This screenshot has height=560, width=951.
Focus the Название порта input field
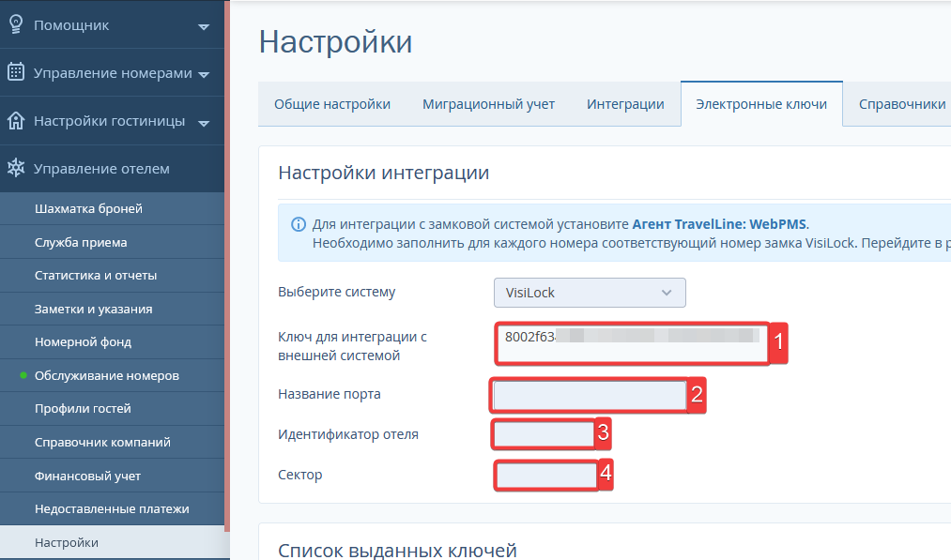click(590, 395)
